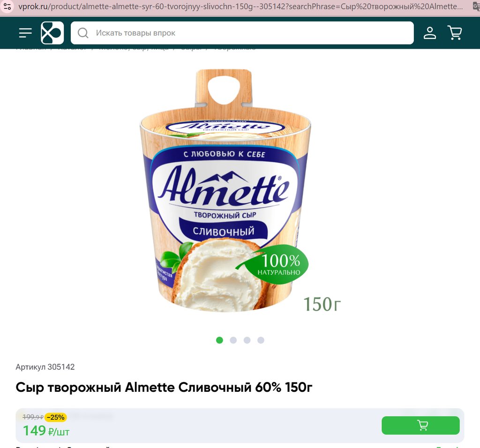Image resolution: width=480 pixels, height=448 pixels.
Task: Go to the Vprok logo homepage
Action: coord(52,33)
